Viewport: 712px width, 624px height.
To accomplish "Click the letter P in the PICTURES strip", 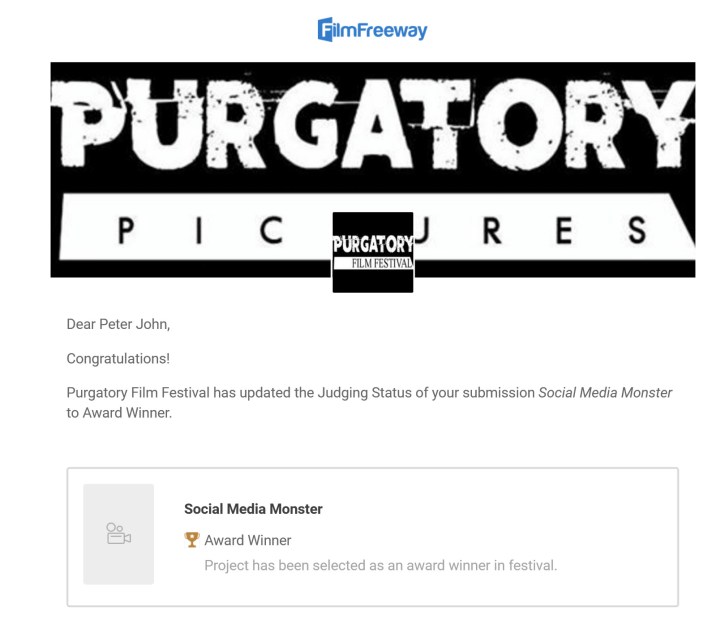I will coord(125,231).
